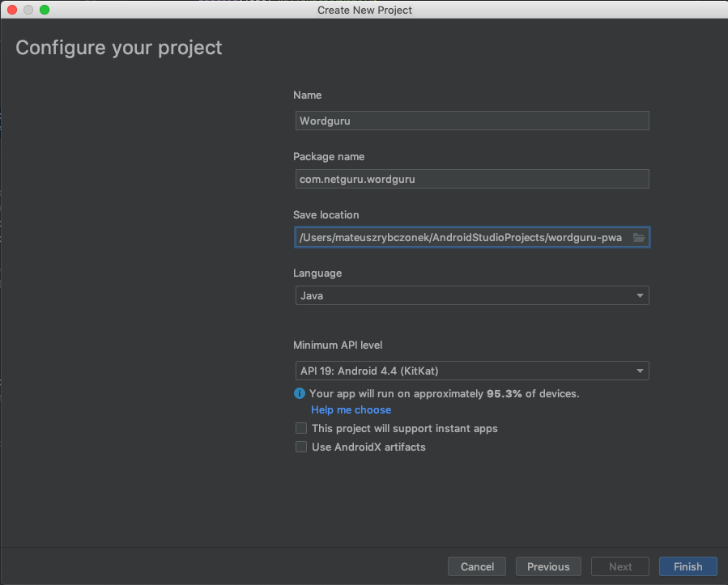
Task: Click the green maximize window button
Action: pyautogui.click(x=44, y=10)
